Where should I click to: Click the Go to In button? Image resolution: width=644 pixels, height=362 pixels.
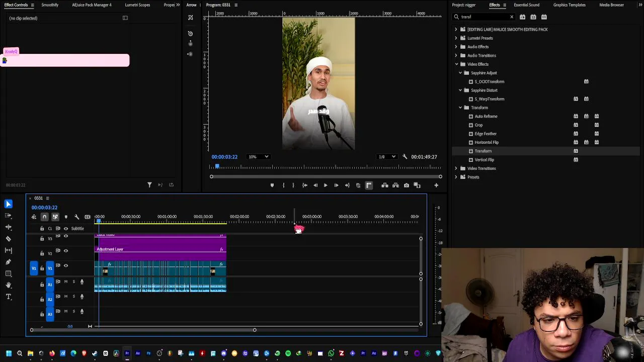coord(304,186)
